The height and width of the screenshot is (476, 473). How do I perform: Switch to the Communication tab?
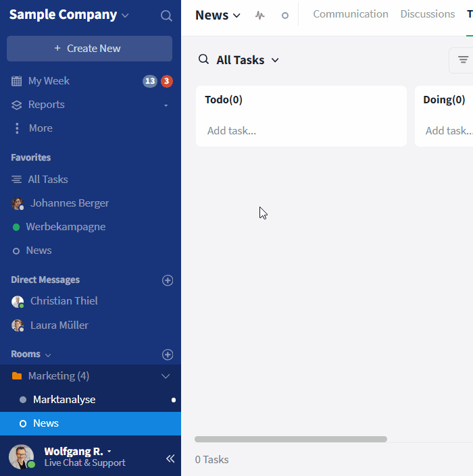351,14
